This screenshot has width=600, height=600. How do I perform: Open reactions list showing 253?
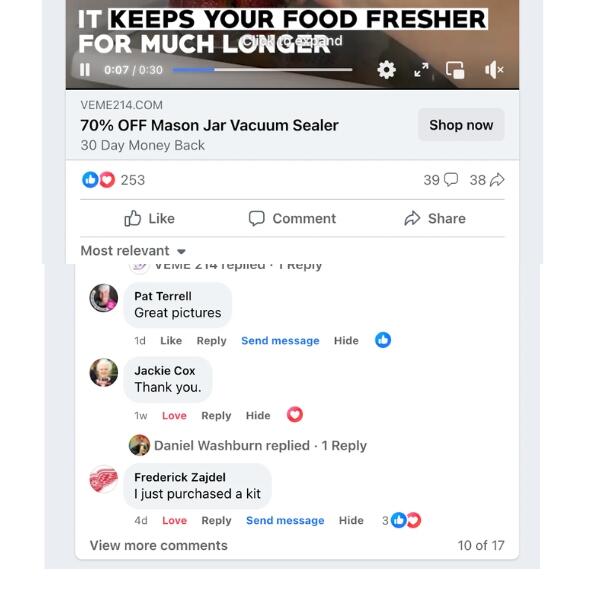tap(113, 180)
